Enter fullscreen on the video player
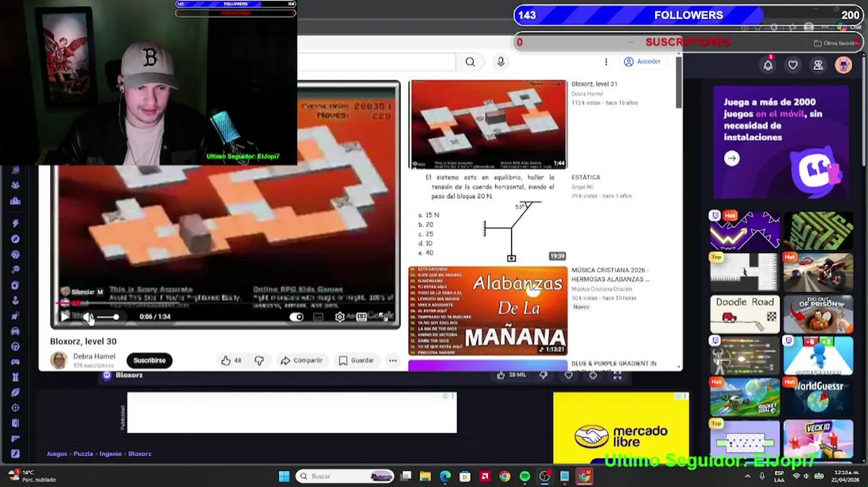The height and width of the screenshot is (487, 868). (x=383, y=317)
